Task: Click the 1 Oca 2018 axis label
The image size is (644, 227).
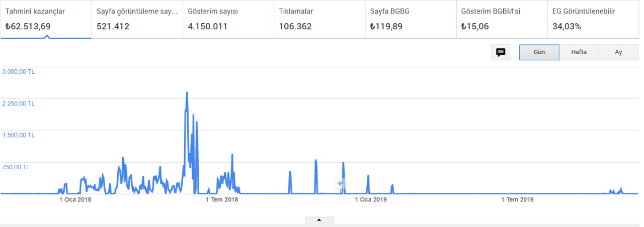Action: [x=75, y=199]
